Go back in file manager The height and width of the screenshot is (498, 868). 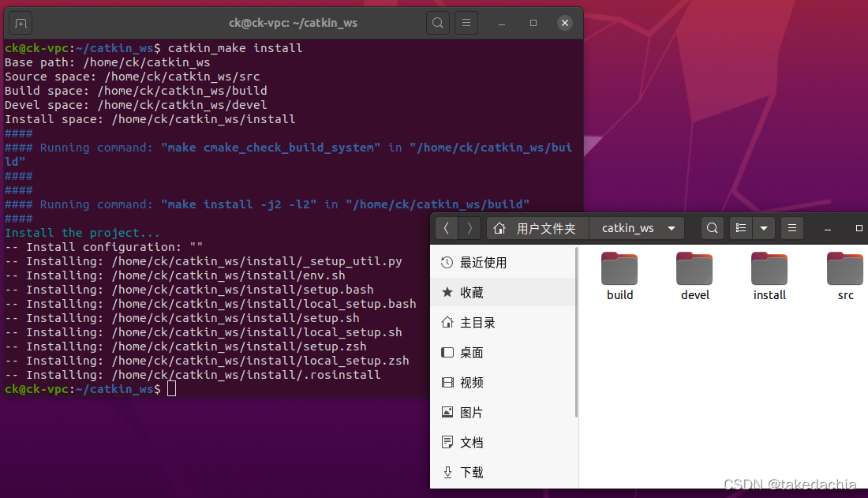tap(447, 228)
